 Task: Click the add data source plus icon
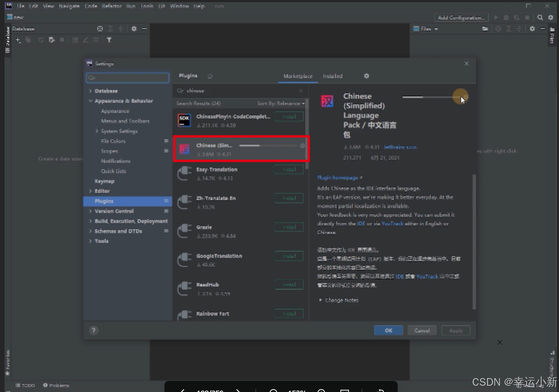(x=18, y=40)
